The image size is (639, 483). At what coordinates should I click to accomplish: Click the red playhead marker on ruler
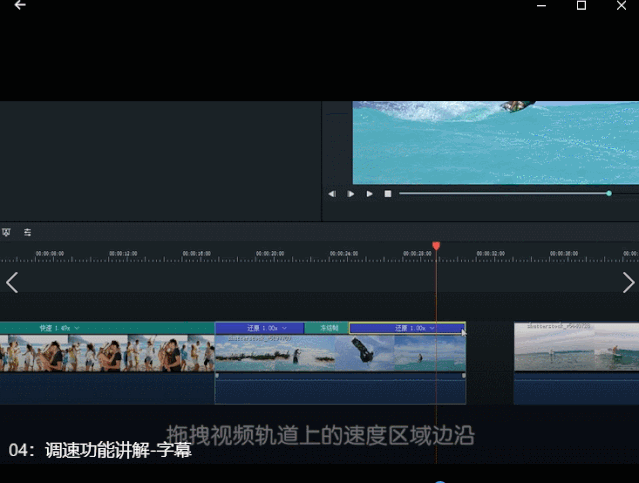436,245
